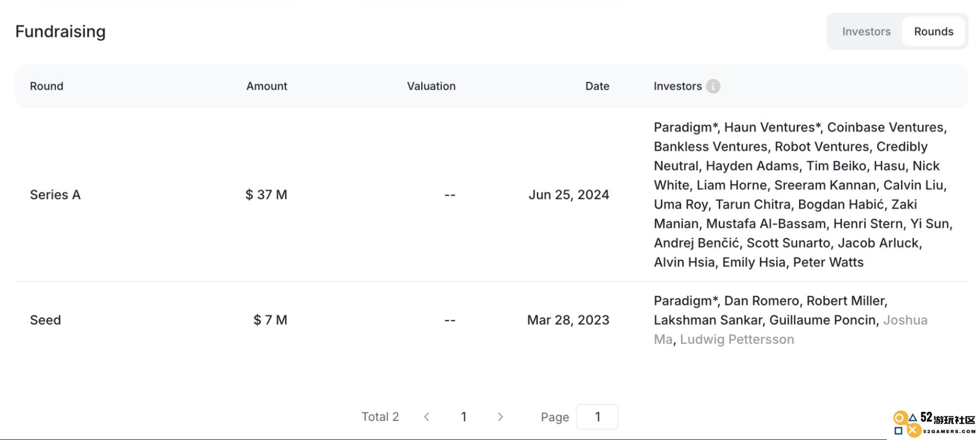Open Calvin Liu investor link
The height and width of the screenshot is (440, 980).
coord(913,185)
